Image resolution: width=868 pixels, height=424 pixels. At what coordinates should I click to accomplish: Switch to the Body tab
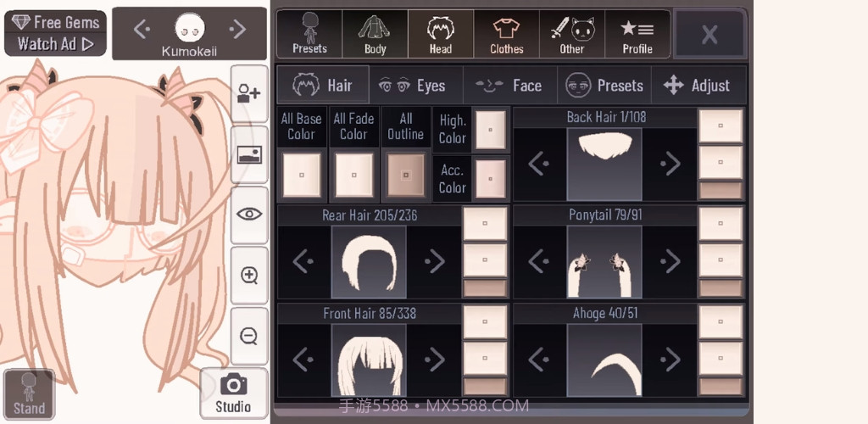375,35
